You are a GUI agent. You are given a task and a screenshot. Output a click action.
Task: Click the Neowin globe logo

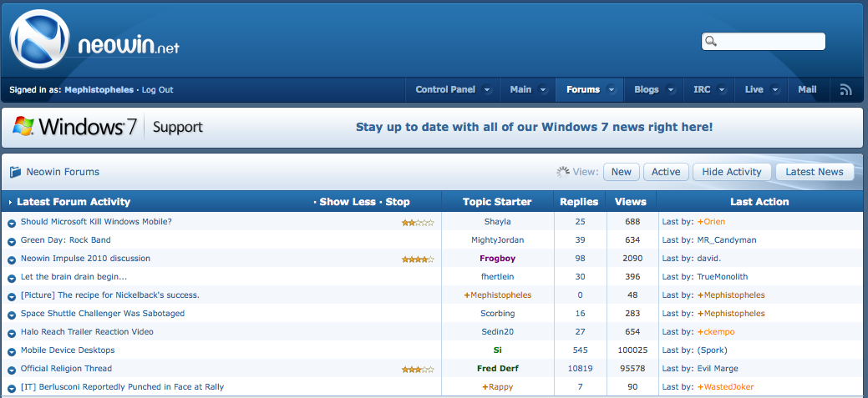coord(39,39)
